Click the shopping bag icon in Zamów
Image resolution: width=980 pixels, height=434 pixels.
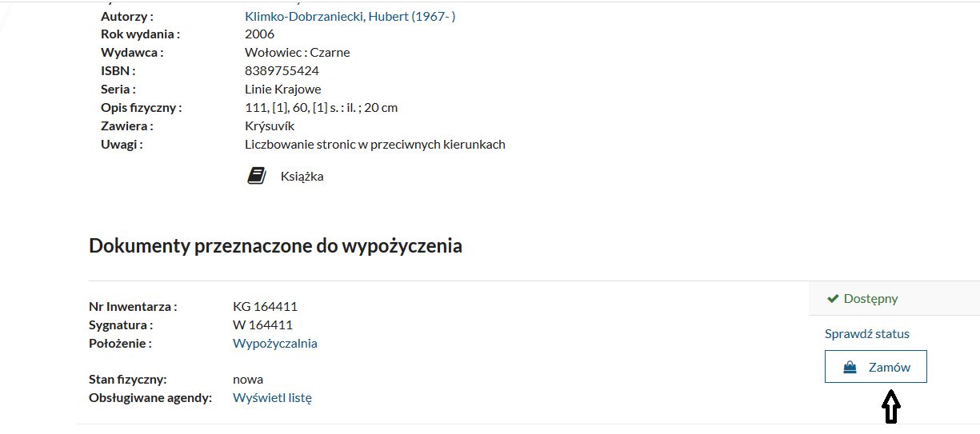(850, 368)
